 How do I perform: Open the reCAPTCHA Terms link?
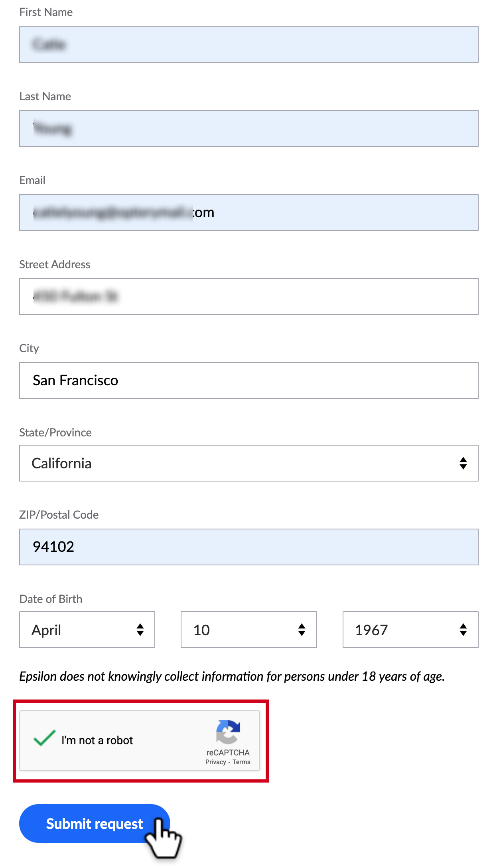(x=241, y=762)
